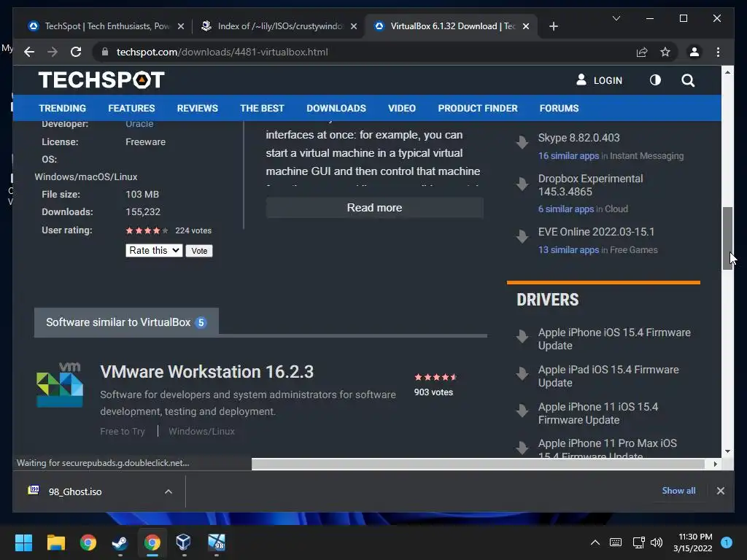Open VirtualBox from the taskbar
Image resolution: width=747 pixels, height=560 pixels.
click(x=183, y=542)
